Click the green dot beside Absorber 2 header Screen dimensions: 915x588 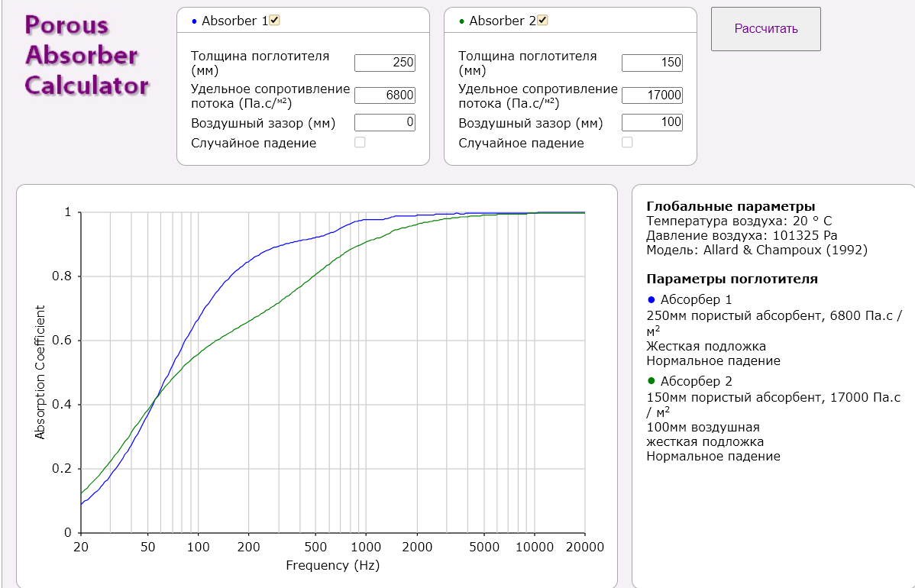tap(462, 21)
